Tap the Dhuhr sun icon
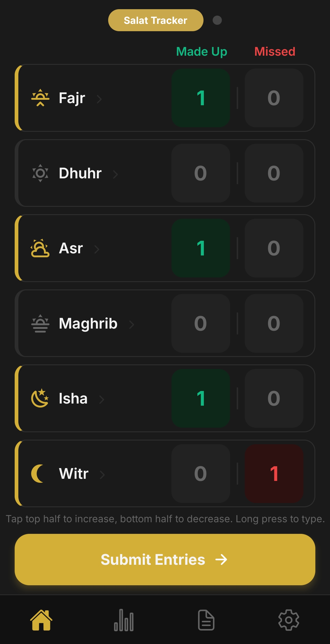Image resolution: width=330 pixels, height=644 pixels. [40, 173]
